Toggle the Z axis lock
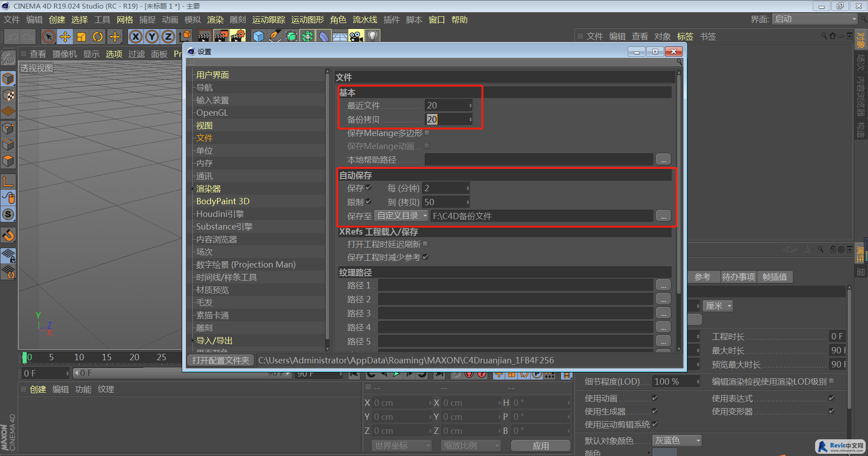This screenshot has width=868, height=456. [x=168, y=37]
